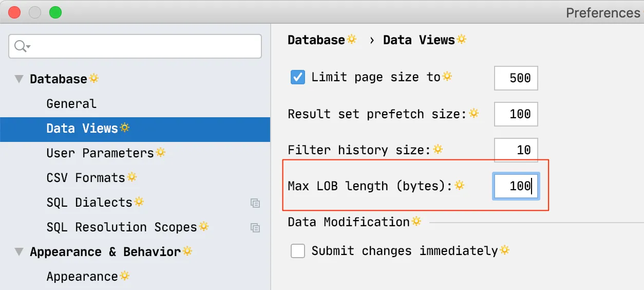Viewport: 644px width, 290px height.
Task: Click the search magnifier icon in Preferences
Action: (21, 46)
